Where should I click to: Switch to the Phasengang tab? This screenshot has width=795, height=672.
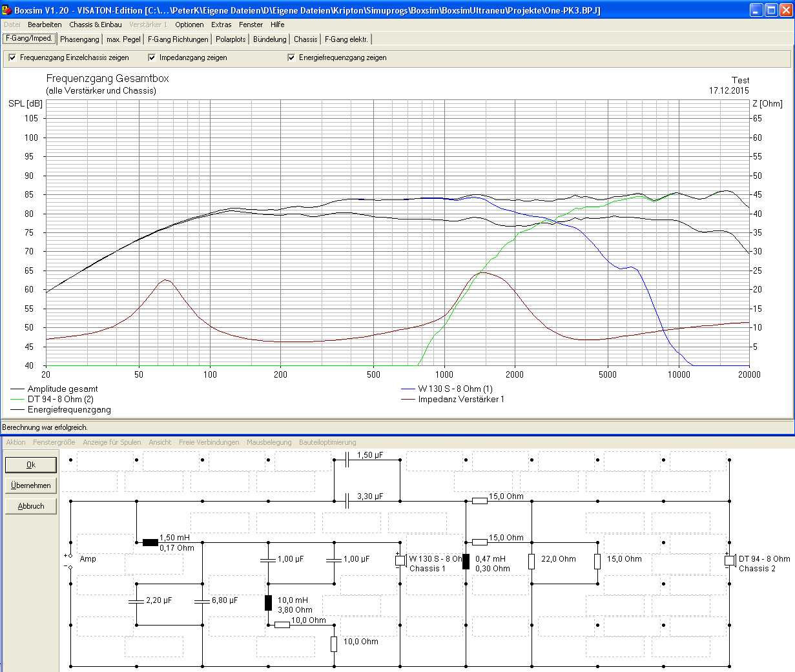(79, 39)
